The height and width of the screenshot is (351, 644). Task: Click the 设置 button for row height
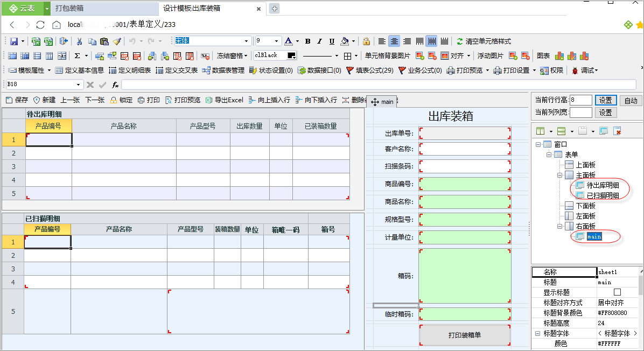coord(605,100)
